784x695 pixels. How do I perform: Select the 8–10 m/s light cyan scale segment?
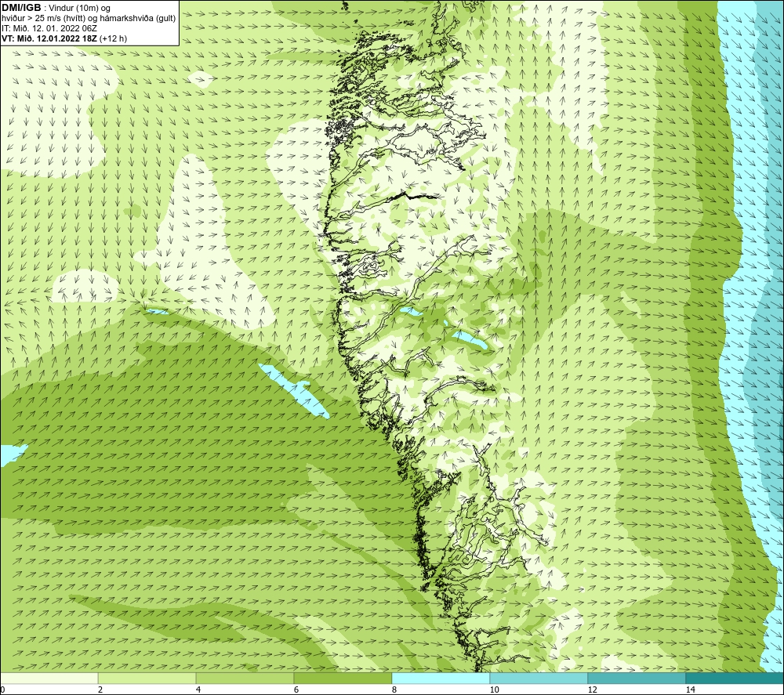(441, 678)
